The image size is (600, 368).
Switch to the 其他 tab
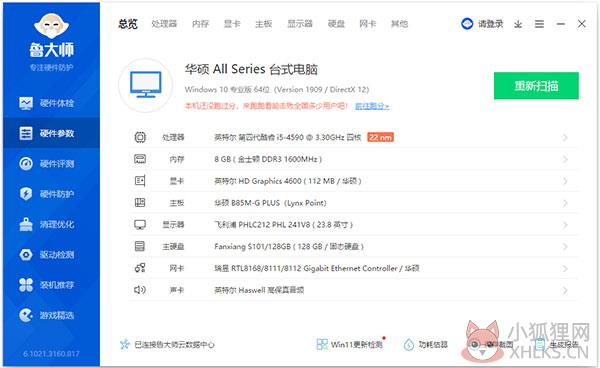pyautogui.click(x=399, y=24)
